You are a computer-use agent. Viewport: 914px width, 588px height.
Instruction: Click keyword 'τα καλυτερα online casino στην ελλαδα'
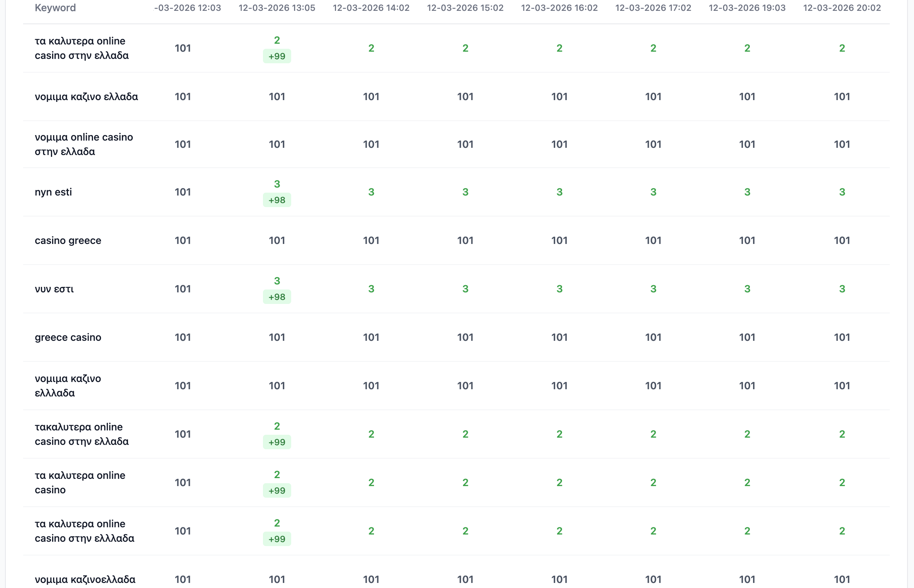coord(82,48)
